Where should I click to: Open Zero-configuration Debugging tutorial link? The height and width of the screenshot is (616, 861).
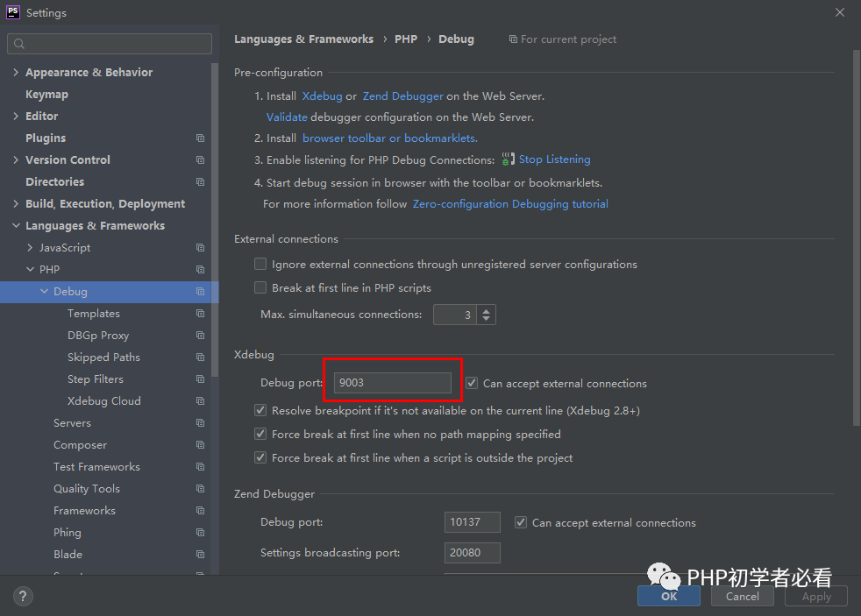510,204
